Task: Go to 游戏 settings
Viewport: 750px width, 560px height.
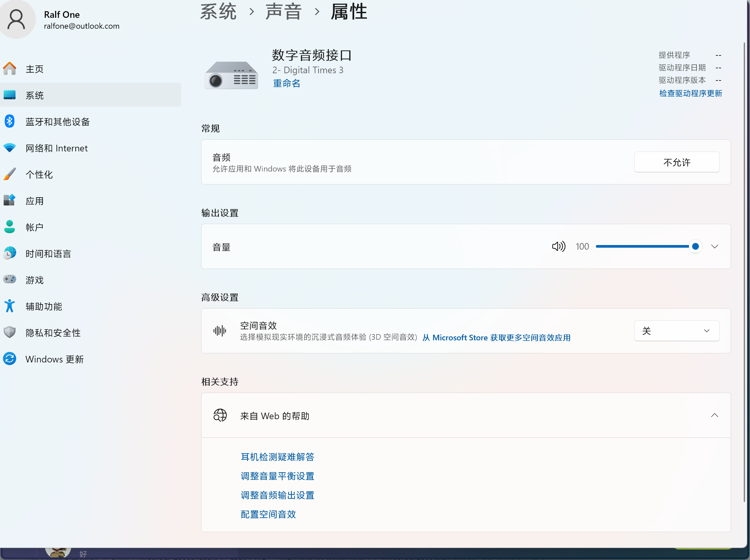Action: 34,279
